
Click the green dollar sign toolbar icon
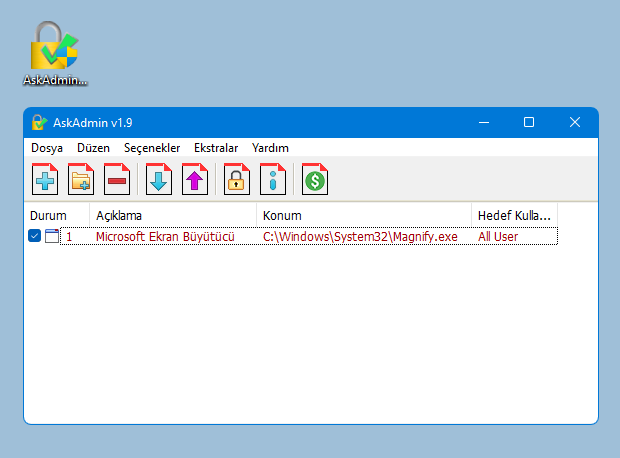tap(315, 179)
